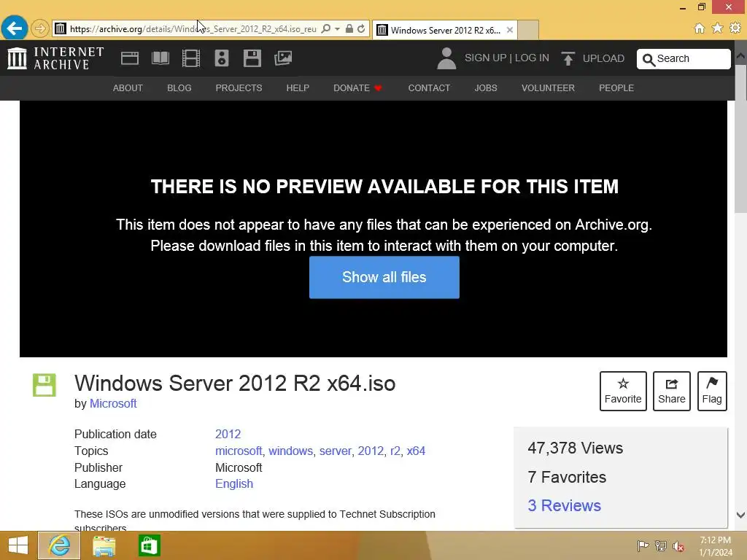Open the Software floppy disk icon
This screenshot has height=560, width=747.
pyautogui.click(x=252, y=58)
